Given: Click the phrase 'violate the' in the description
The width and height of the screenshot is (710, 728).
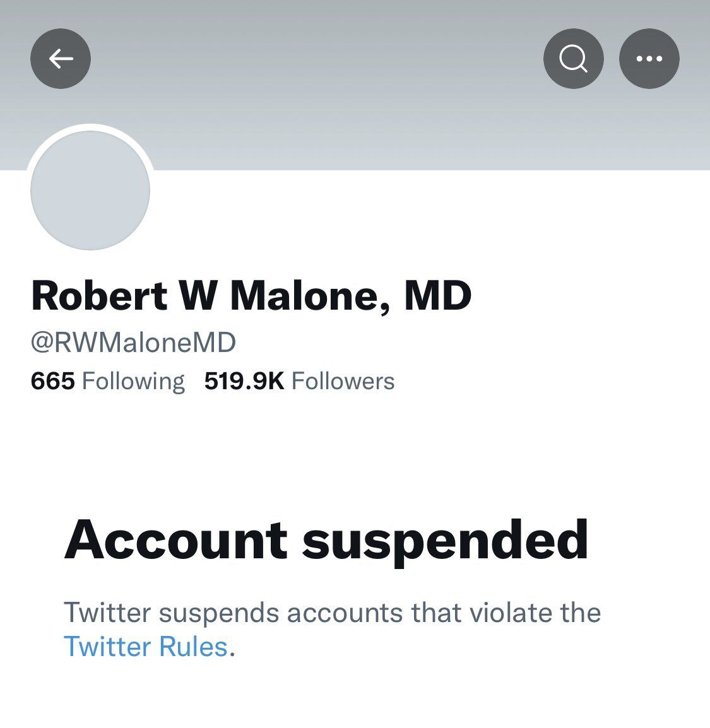Looking at the screenshot, I should tap(535, 613).
